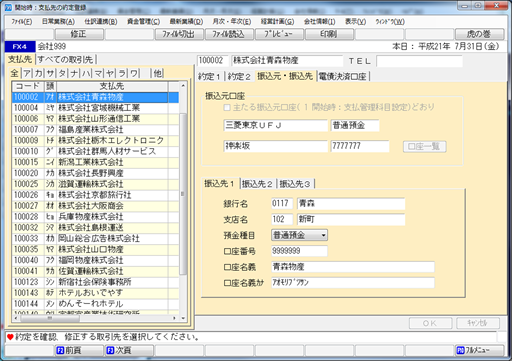Click the branch name field 新町
The width and height of the screenshot is (512, 361).
click(x=351, y=219)
